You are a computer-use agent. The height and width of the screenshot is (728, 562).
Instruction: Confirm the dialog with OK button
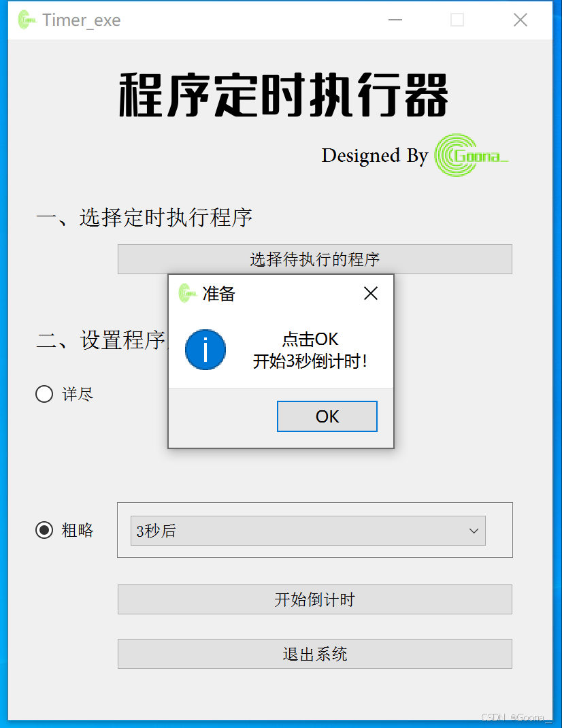[327, 416]
